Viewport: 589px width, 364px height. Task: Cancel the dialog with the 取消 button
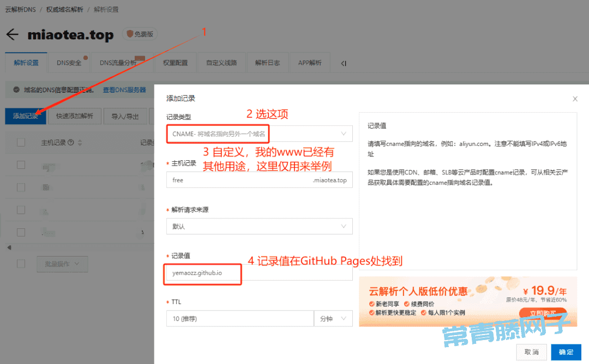pyautogui.click(x=532, y=352)
